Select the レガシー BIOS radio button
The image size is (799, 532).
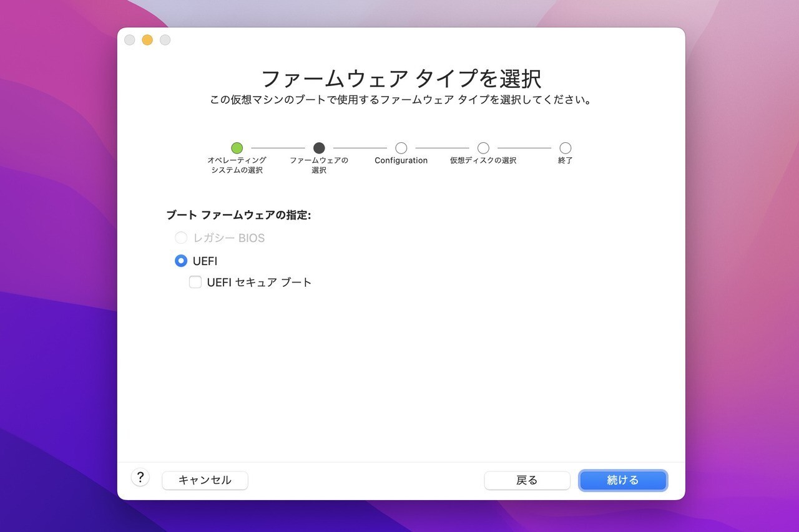tap(181, 238)
